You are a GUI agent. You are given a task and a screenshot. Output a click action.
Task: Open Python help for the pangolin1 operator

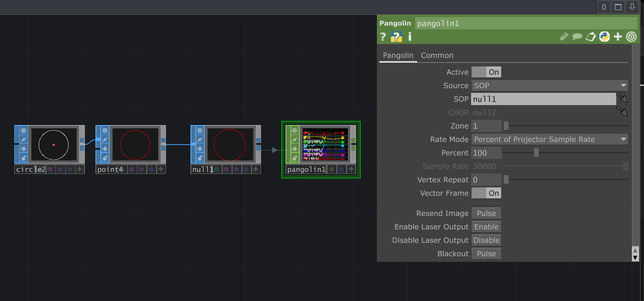coord(396,37)
